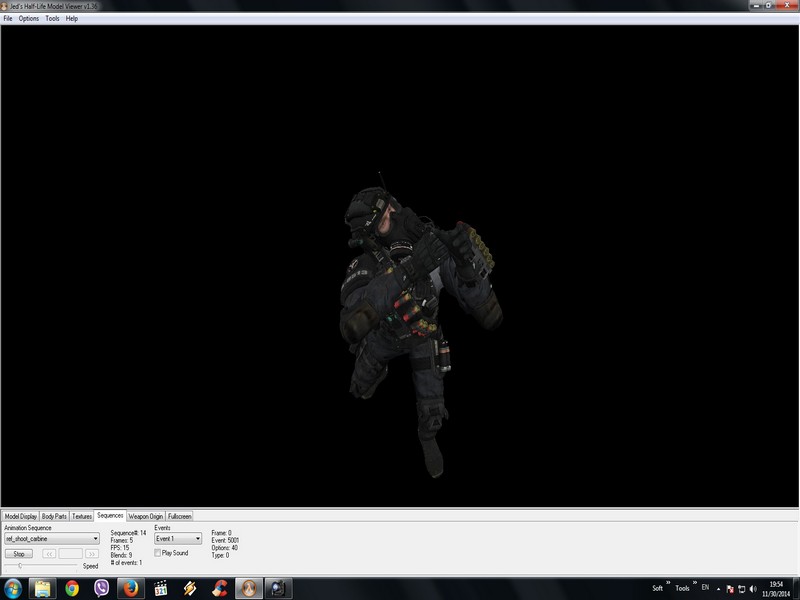Click the 'Blends: 9' text
Viewport: 800px width, 600px height.
(121, 555)
